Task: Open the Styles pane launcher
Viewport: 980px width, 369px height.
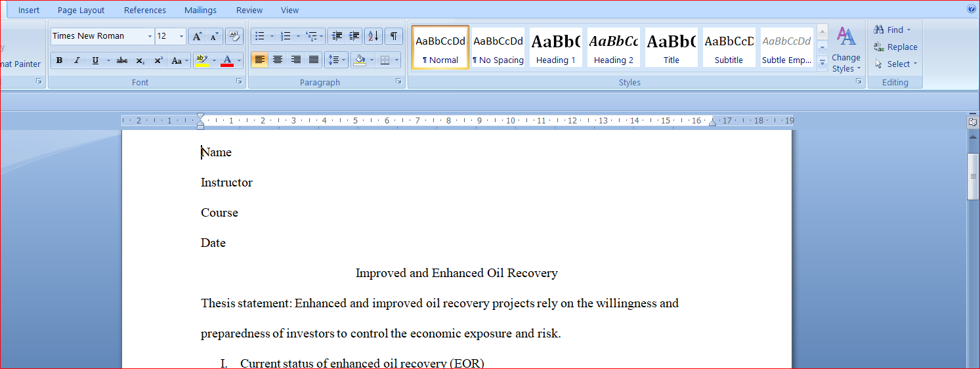Action: pos(859,81)
